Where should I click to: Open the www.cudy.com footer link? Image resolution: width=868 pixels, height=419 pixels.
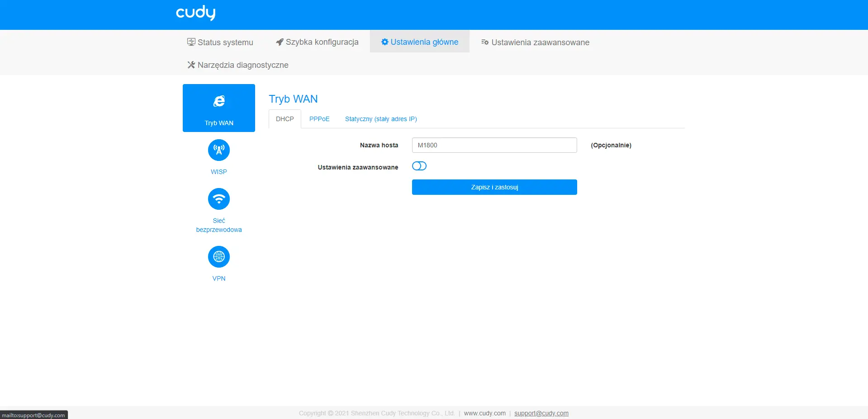point(484,413)
